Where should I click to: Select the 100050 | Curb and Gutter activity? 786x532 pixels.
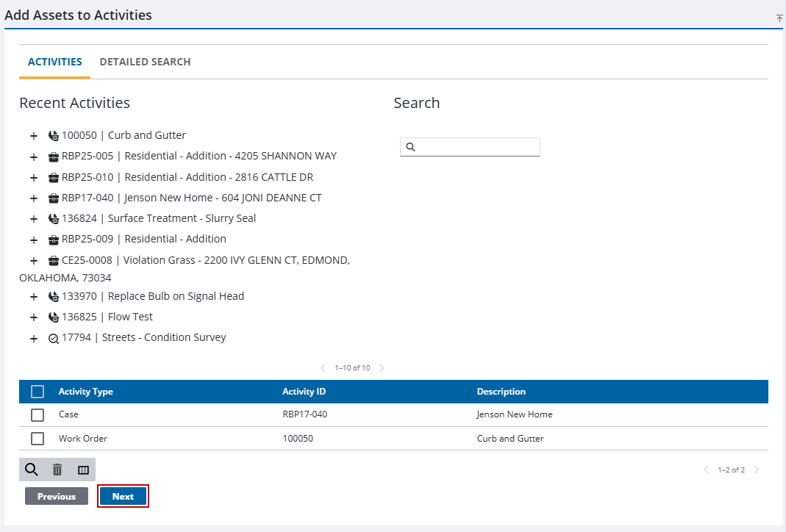(x=124, y=135)
